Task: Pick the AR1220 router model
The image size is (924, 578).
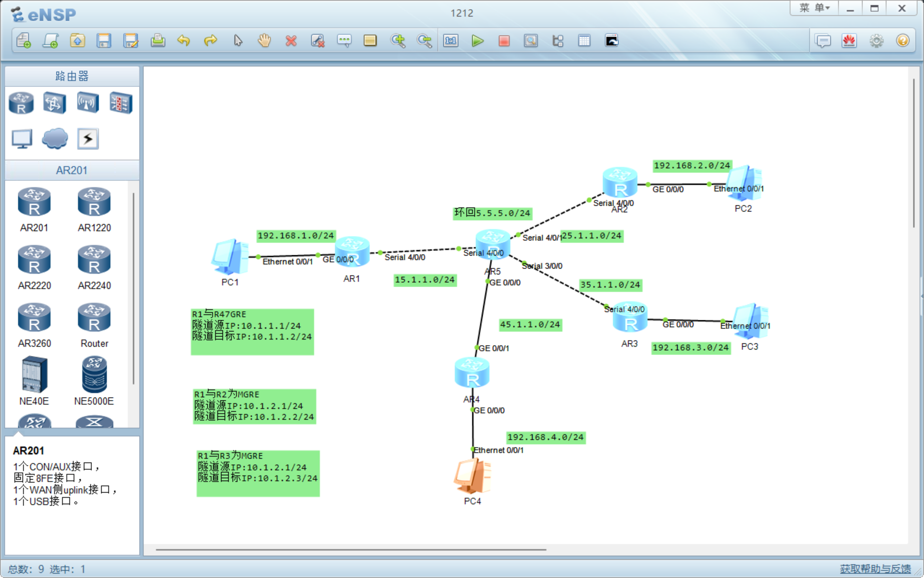Action: (x=94, y=210)
